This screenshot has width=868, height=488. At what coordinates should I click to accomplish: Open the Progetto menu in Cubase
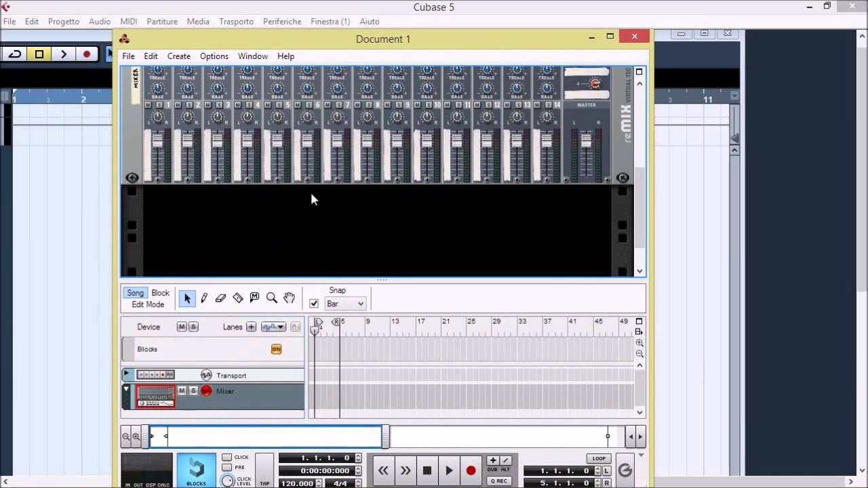click(x=64, y=22)
